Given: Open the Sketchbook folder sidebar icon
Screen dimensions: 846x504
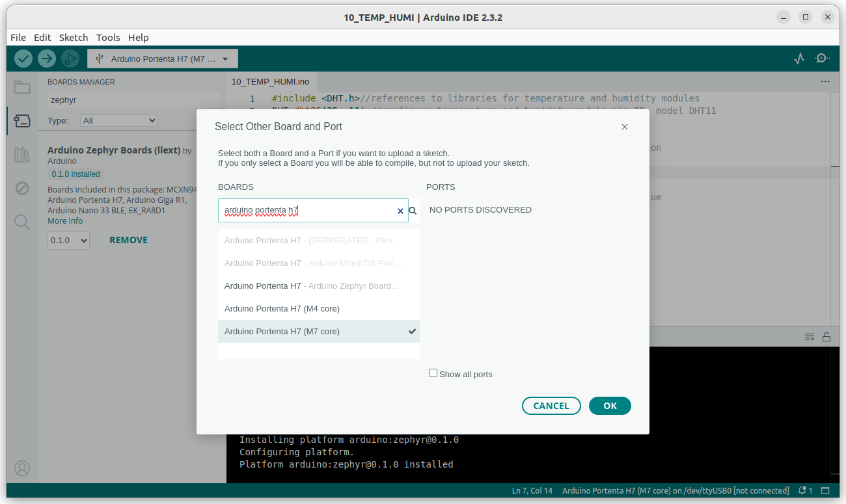Looking at the screenshot, I should point(22,87).
